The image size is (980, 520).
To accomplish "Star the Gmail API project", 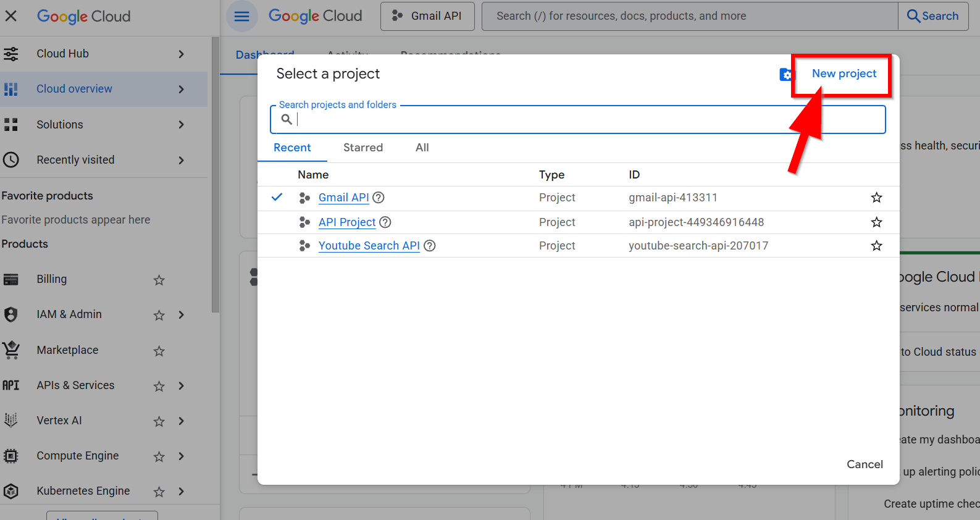I will point(876,198).
